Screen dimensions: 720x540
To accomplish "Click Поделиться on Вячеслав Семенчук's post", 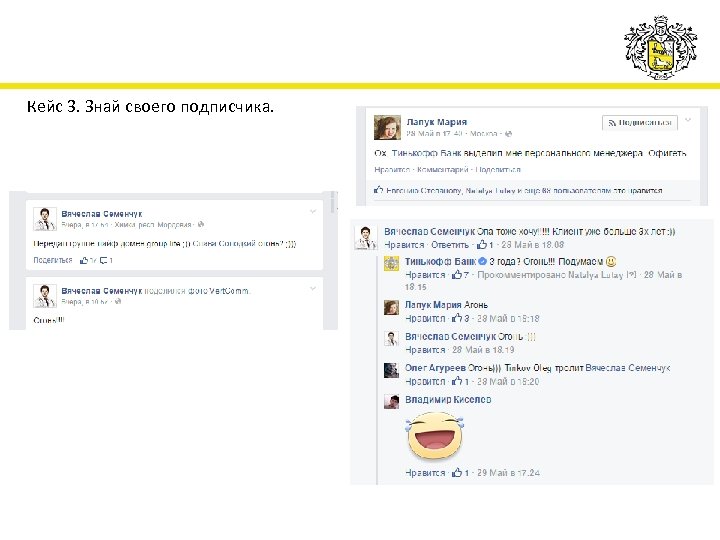I will click(53, 260).
